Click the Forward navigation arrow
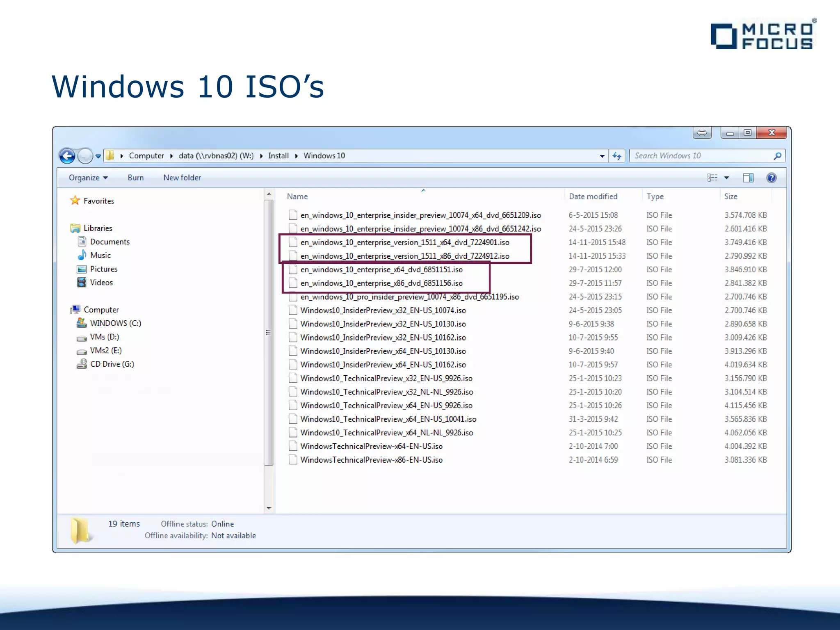 tap(85, 156)
